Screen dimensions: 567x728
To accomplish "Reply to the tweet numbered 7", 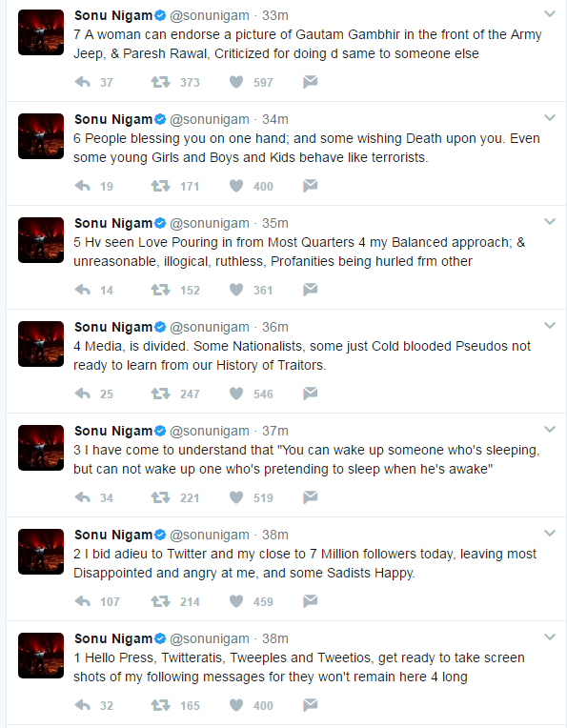I will 83,82.
